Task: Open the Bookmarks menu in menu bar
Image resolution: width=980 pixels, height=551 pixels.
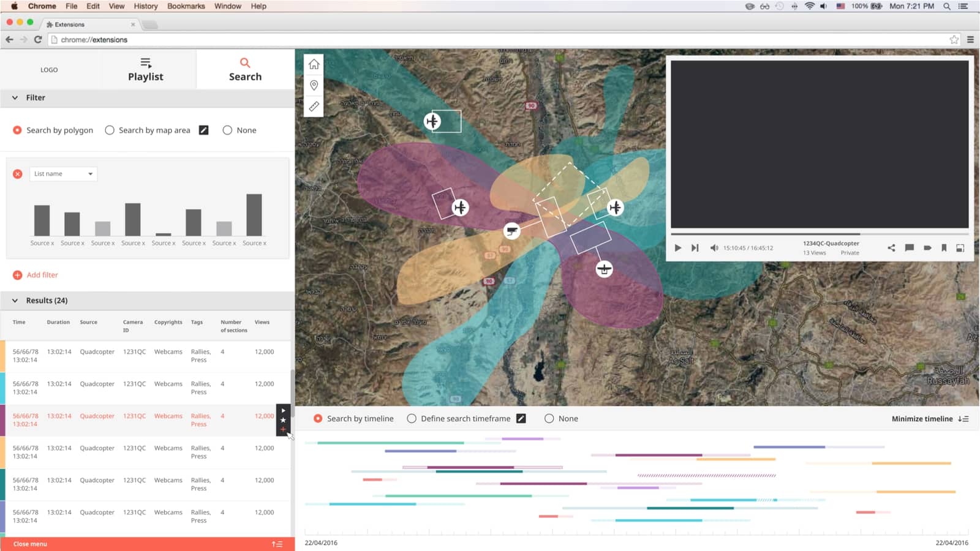Action: 186,6
